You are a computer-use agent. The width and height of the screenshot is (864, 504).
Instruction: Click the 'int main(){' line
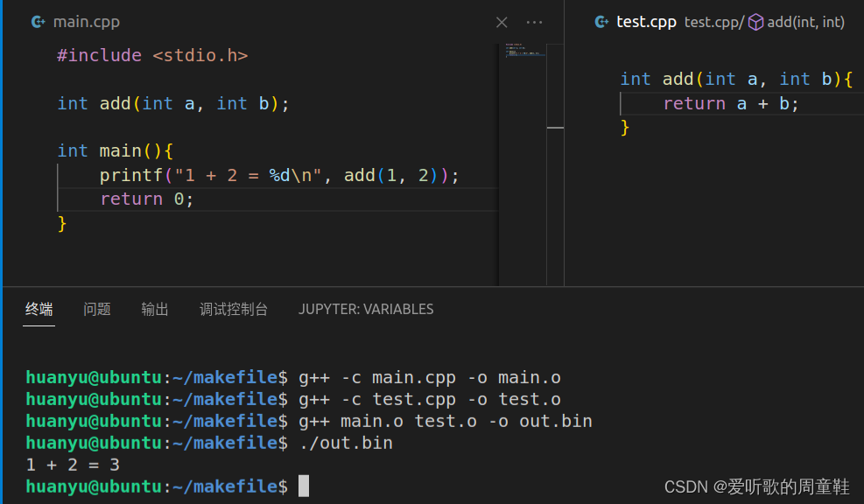tap(116, 150)
